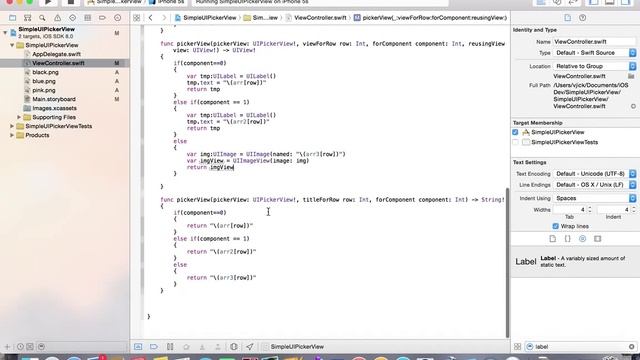
Task: Add a new file with plus button
Action: point(7,347)
